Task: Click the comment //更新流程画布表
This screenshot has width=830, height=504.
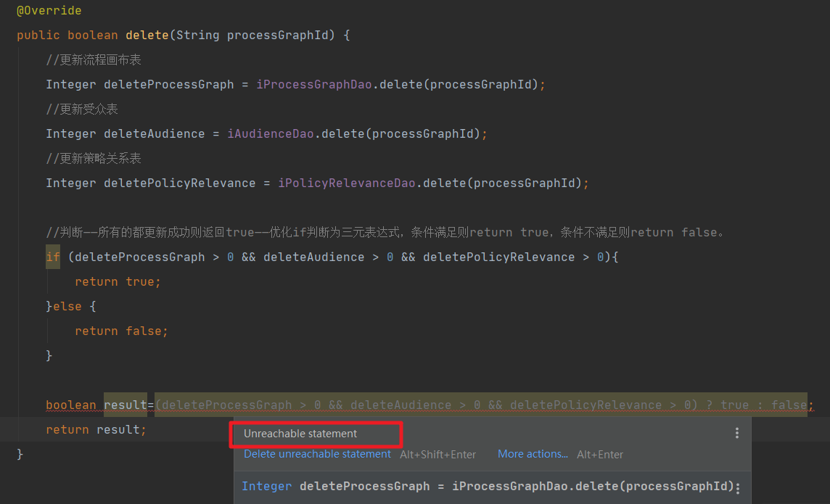Action: tap(94, 59)
